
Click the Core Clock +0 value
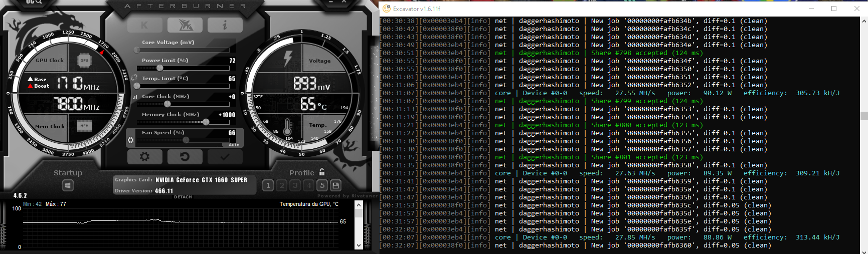tap(232, 97)
